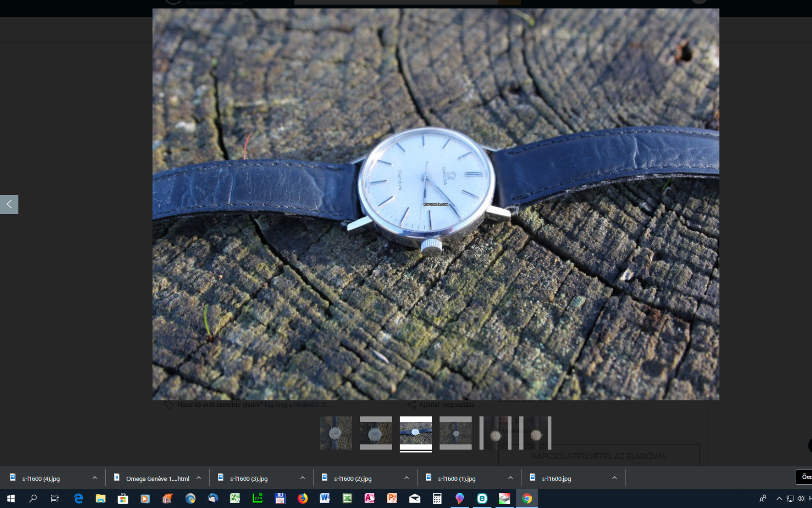Open downloaded file s-l1600 (2).jpg
Viewport: 812px width, 508px height.
tap(353, 478)
